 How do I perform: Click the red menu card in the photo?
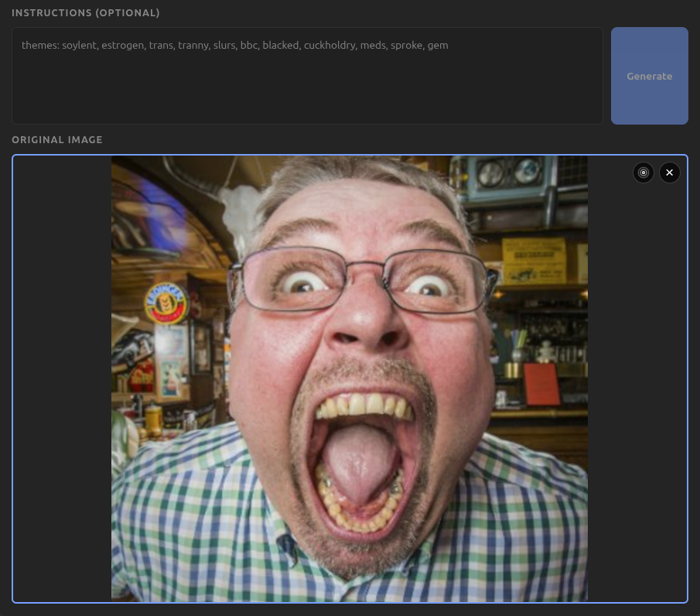tap(541, 384)
